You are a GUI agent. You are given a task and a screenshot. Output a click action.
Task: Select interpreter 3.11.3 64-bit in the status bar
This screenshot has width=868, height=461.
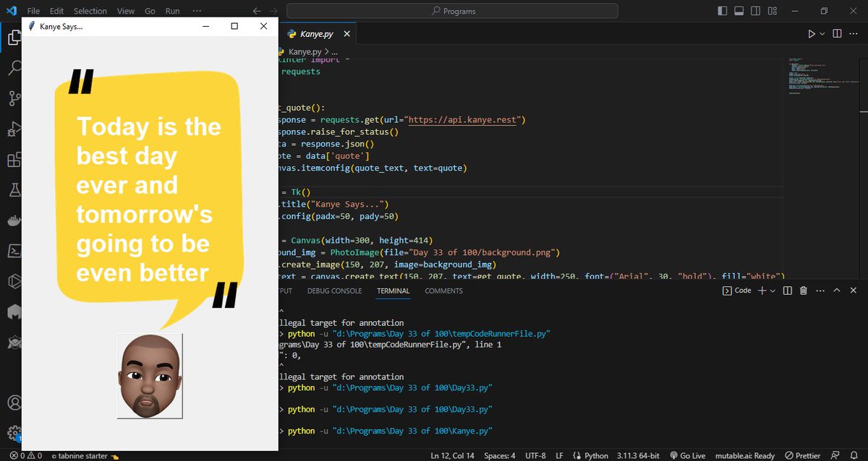[637, 456]
